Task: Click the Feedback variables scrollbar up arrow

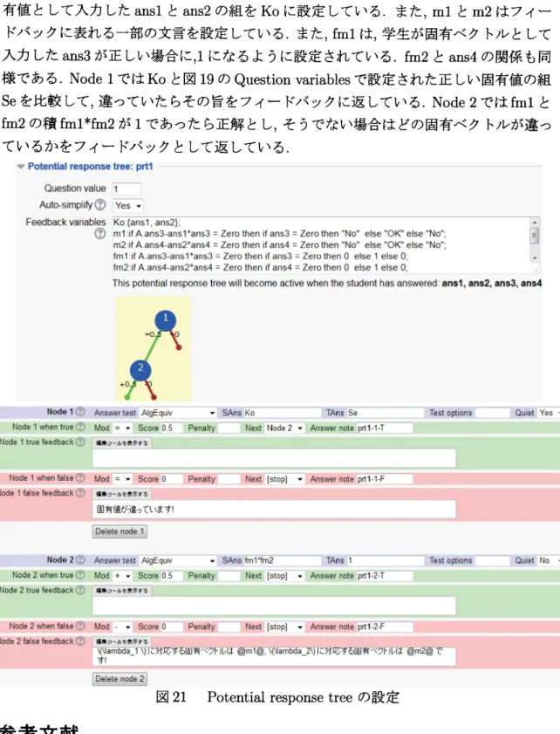Action: pyautogui.click(x=535, y=222)
